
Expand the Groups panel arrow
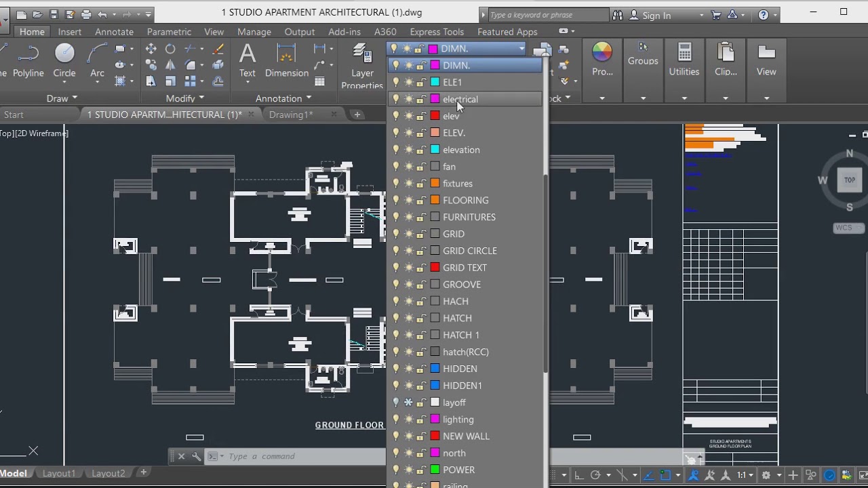(x=643, y=98)
